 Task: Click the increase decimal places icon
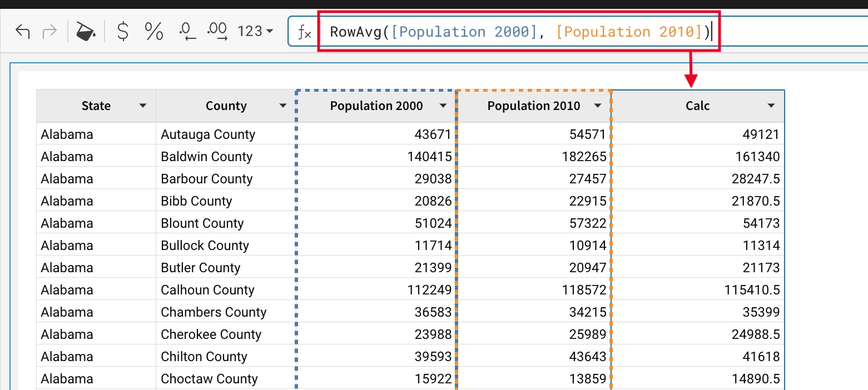click(x=217, y=32)
